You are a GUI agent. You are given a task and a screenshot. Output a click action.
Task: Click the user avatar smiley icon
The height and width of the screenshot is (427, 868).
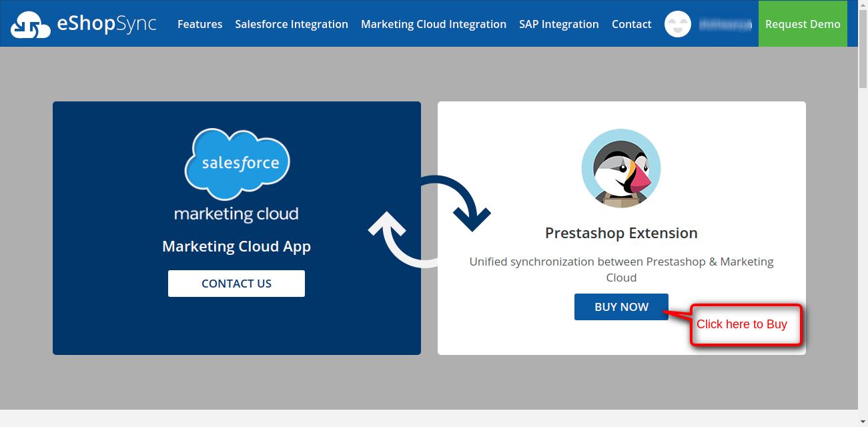[678, 24]
